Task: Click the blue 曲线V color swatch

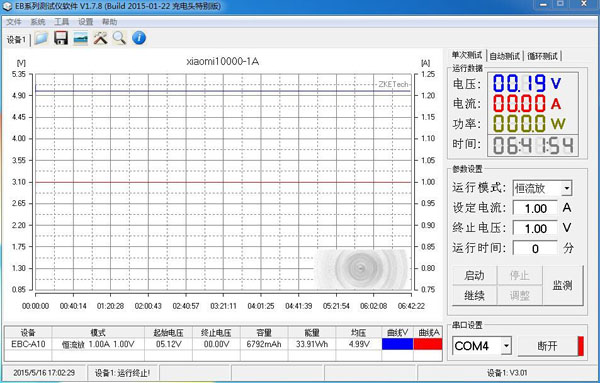Action: pos(397,344)
